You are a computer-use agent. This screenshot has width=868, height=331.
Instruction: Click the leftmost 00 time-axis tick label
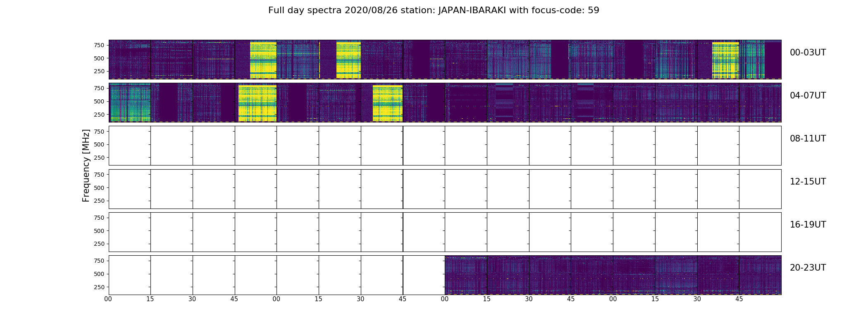pyautogui.click(x=108, y=299)
